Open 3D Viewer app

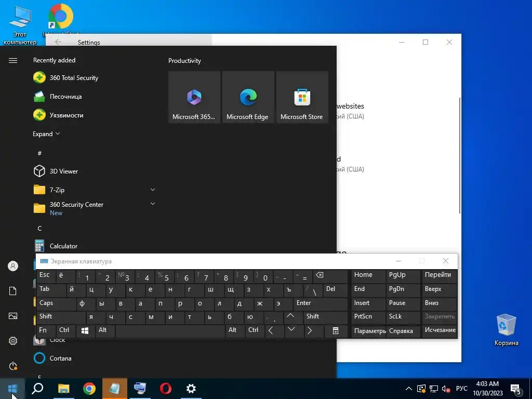[95, 171]
